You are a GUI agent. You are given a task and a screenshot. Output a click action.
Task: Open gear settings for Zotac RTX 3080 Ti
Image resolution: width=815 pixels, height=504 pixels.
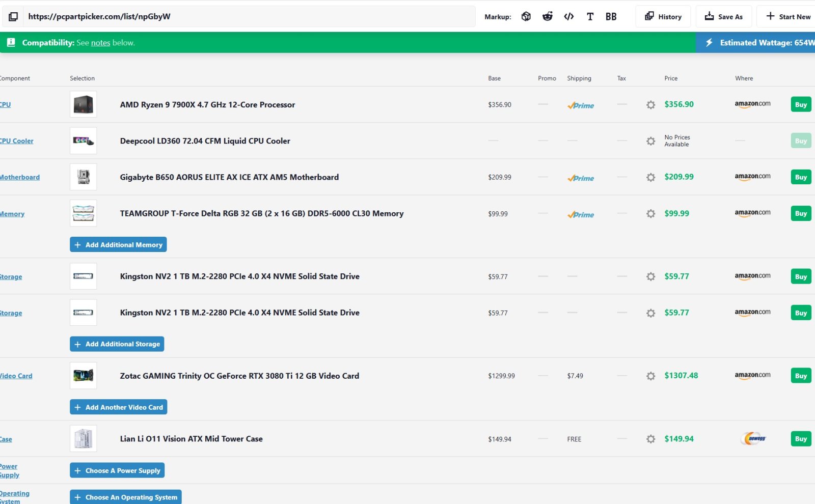(650, 376)
